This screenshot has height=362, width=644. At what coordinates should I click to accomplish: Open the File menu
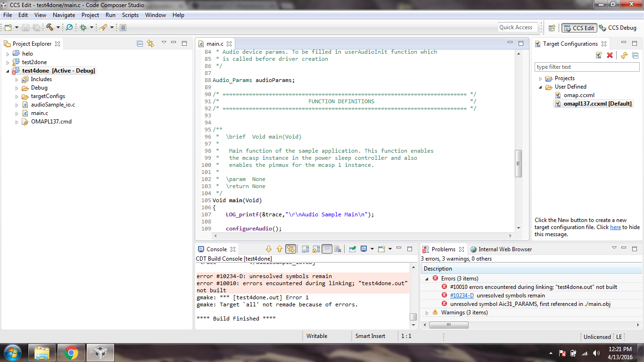tap(8, 15)
